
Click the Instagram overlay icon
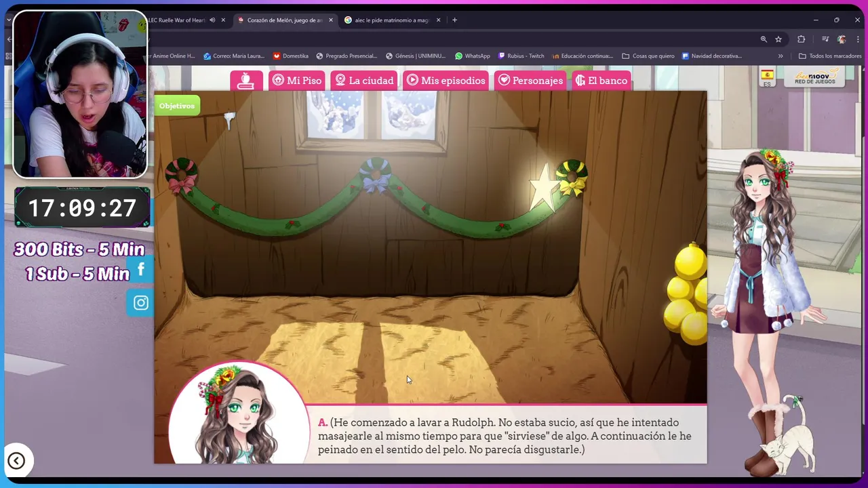(x=140, y=303)
